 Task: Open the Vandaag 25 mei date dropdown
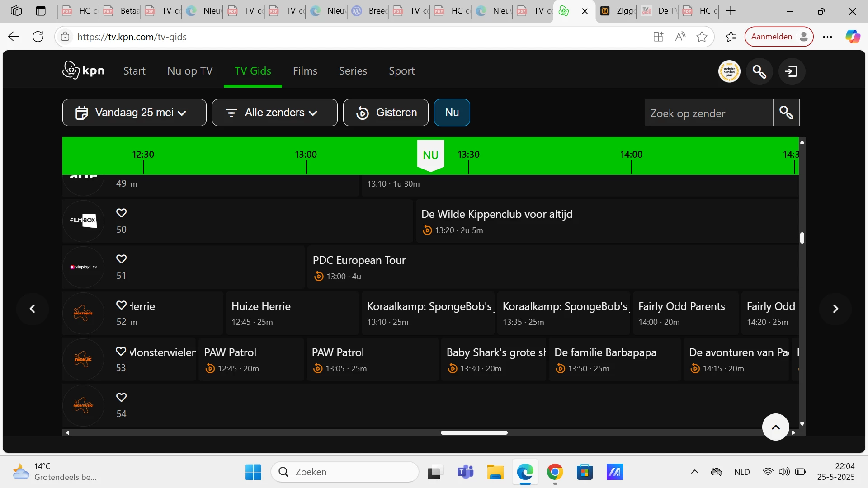[134, 113]
